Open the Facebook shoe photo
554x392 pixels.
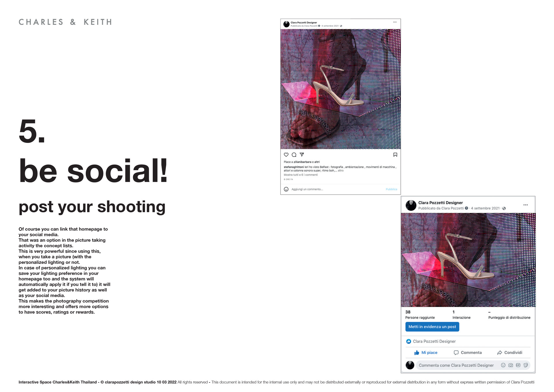(x=468, y=260)
